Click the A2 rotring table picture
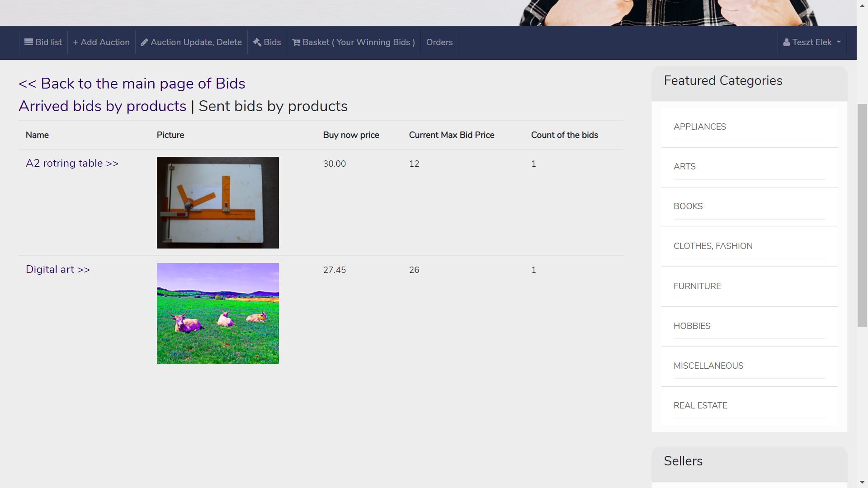Viewport: 868px width, 488px height. click(x=217, y=202)
